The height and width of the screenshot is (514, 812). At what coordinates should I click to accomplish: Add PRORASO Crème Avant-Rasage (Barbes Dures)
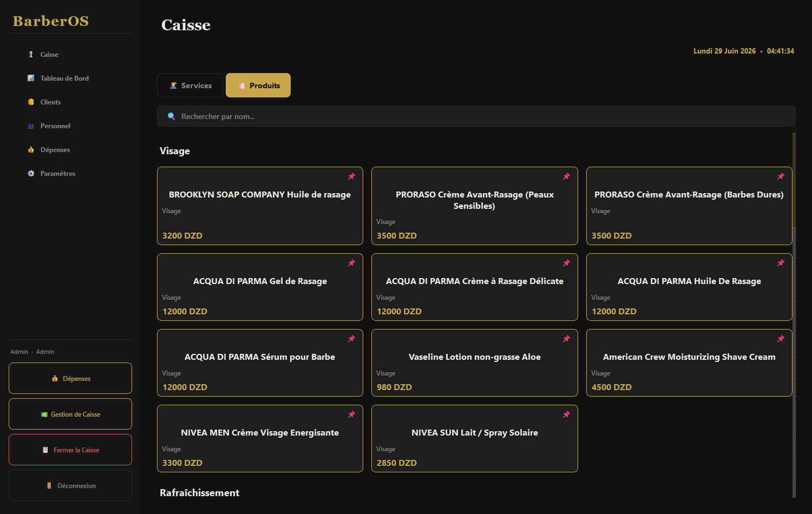(689, 206)
